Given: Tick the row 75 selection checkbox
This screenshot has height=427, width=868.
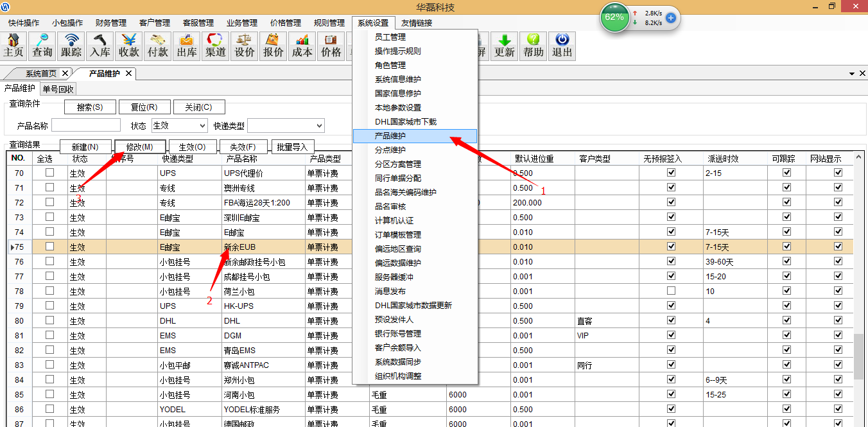Looking at the screenshot, I should [x=49, y=247].
